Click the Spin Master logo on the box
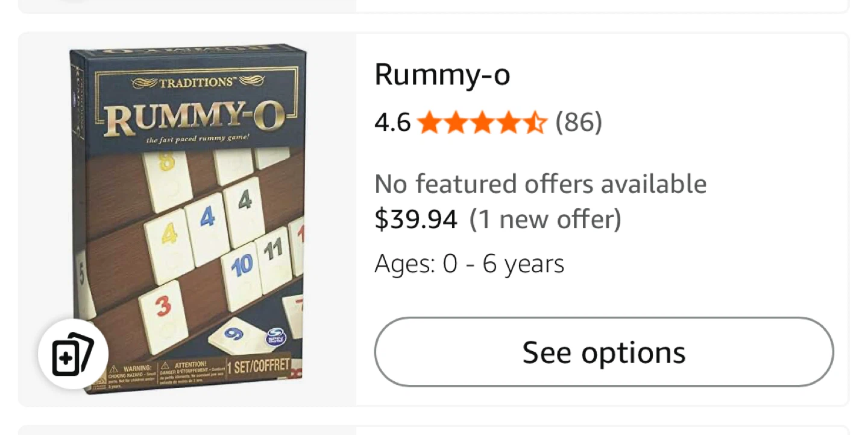 tap(275, 337)
